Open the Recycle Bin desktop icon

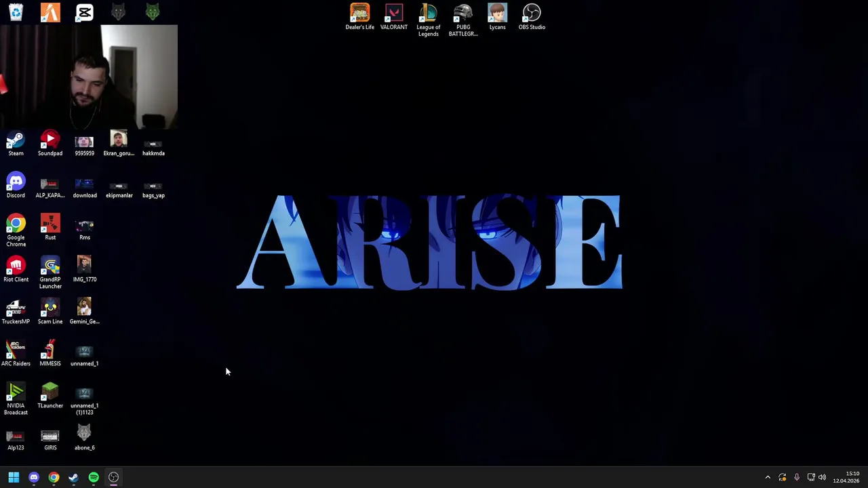[16, 12]
